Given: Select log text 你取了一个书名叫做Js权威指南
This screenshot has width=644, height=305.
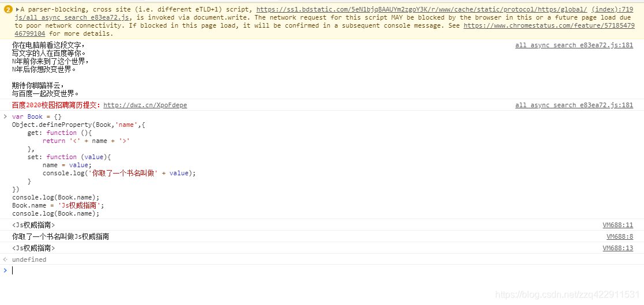Looking at the screenshot, I should (x=61, y=236).
